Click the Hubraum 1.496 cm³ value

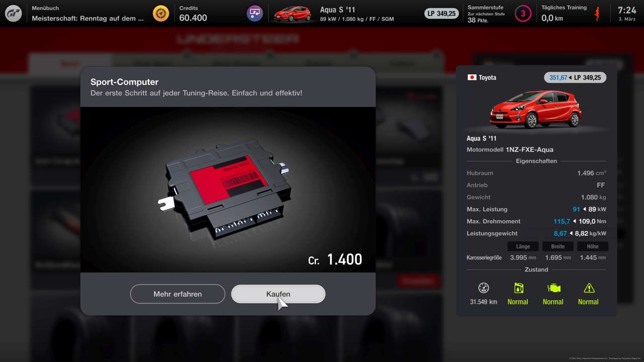click(x=592, y=173)
